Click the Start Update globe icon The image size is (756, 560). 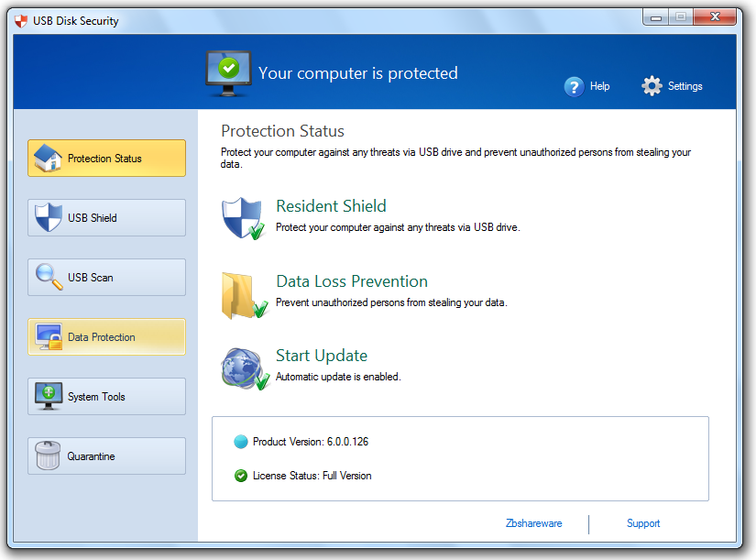[245, 369]
